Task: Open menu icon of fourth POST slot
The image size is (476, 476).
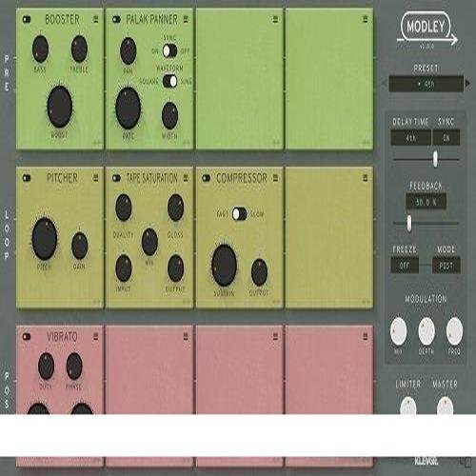Action: pyautogui.click(x=366, y=337)
